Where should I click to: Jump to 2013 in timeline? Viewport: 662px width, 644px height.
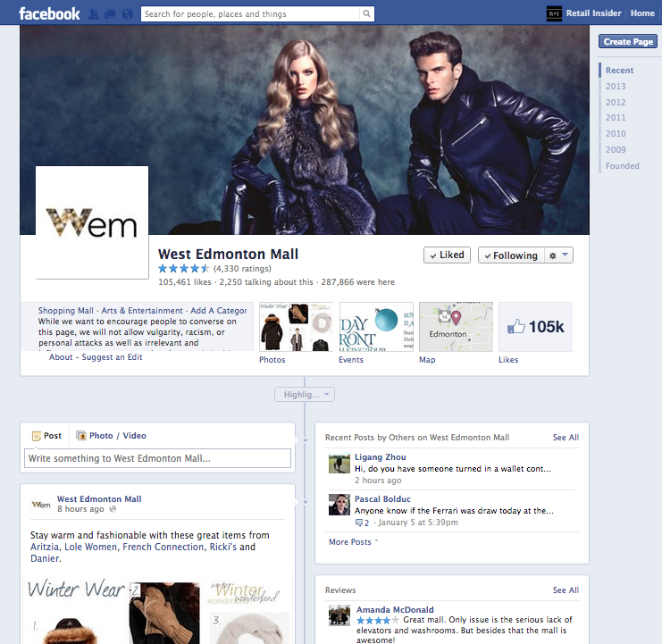(616, 87)
